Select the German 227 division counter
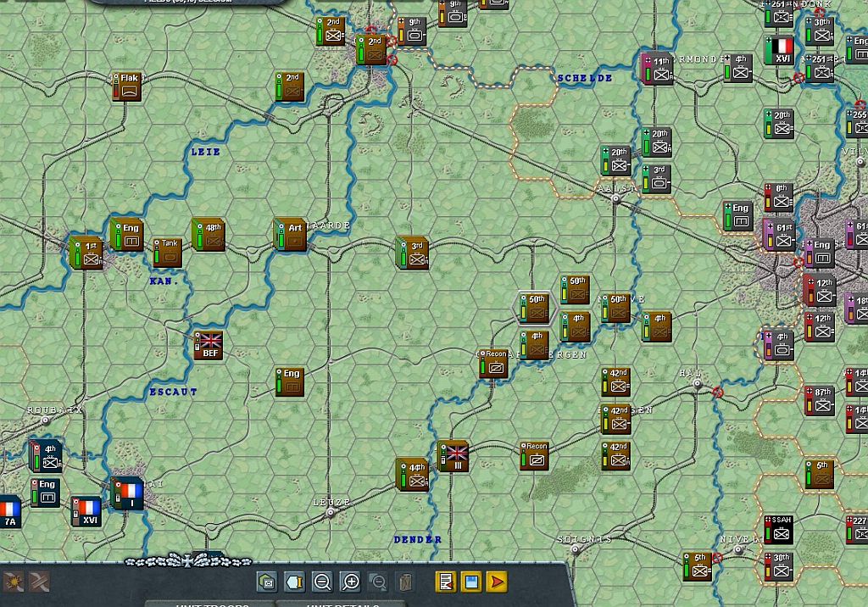 pos(857,530)
